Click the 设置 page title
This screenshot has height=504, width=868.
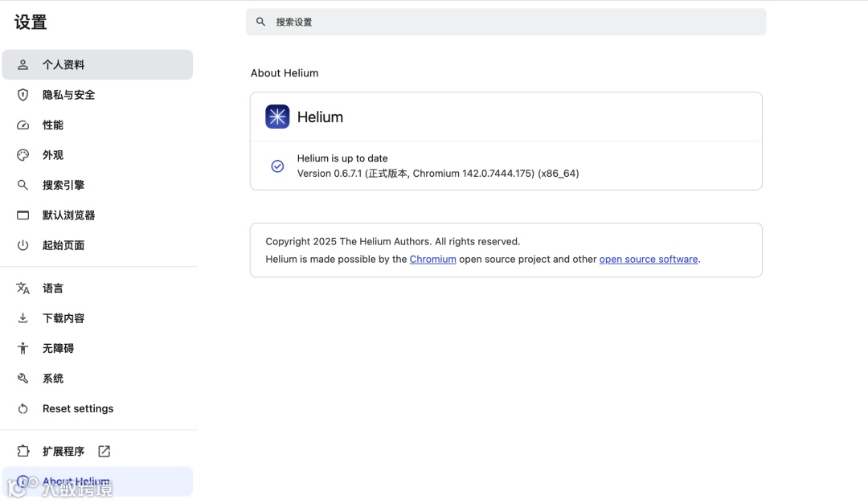[x=31, y=23]
